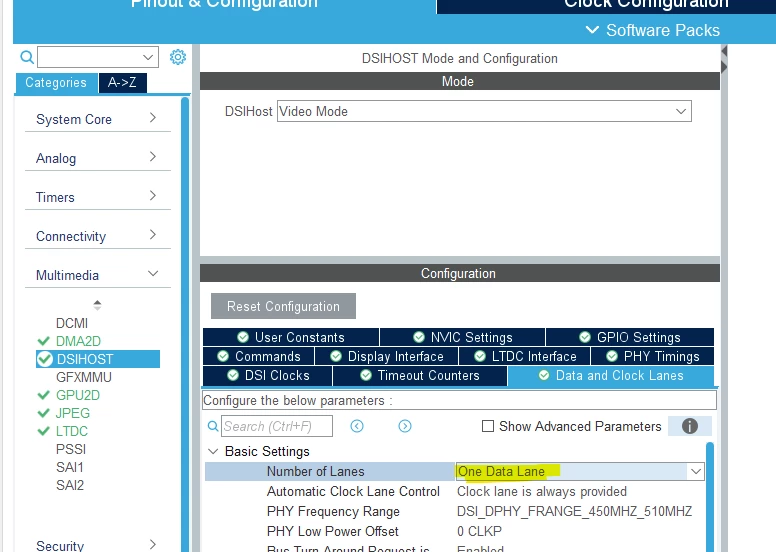776x552 pixels.
Task: Click the parameter Search (Ctrl+F) field
Action: (x=277, y=426)
